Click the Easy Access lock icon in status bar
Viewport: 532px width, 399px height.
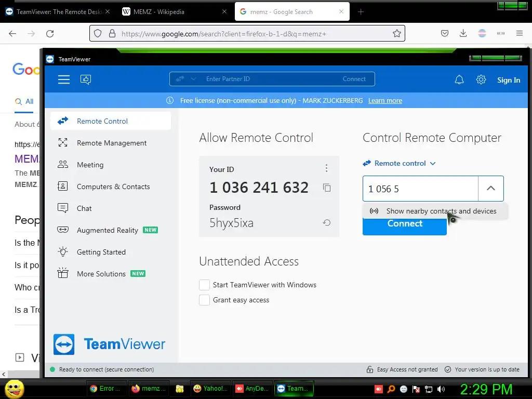(x=370, y=369)
